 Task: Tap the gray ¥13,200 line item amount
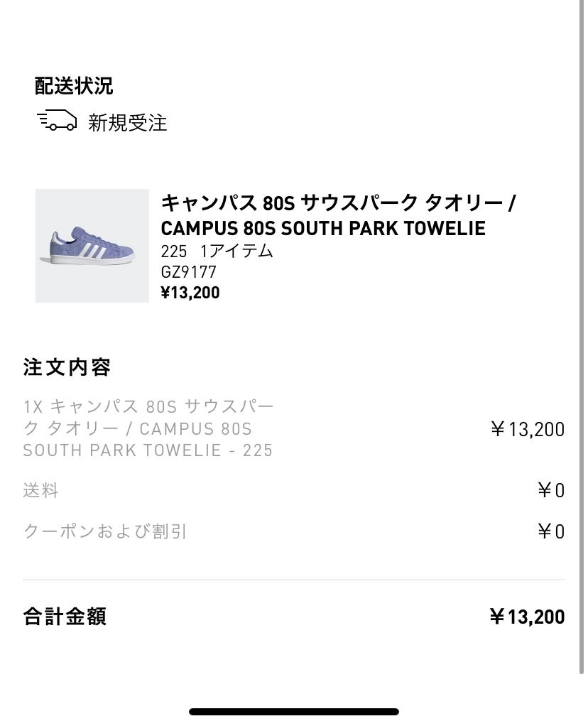[528, 429]
